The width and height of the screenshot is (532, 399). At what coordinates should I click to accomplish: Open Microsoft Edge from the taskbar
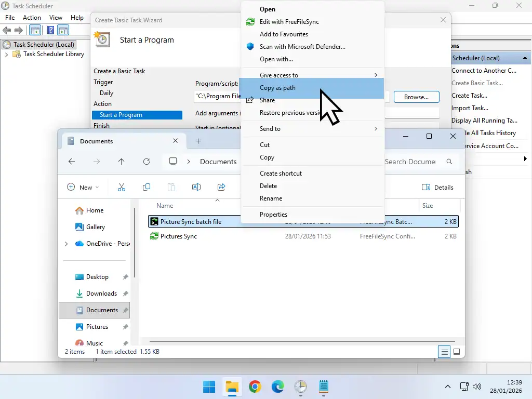tap(277, 387)
